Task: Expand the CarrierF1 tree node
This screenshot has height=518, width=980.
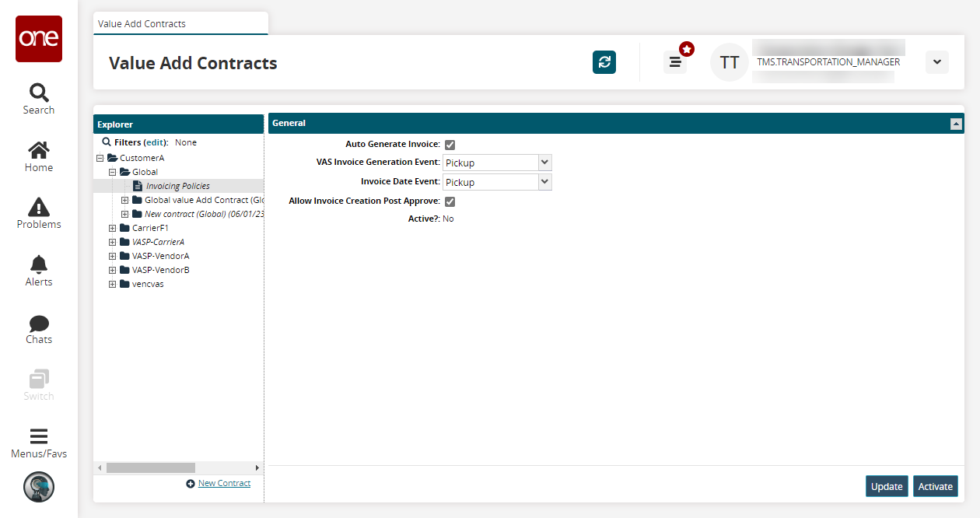Action: point(113,229)
